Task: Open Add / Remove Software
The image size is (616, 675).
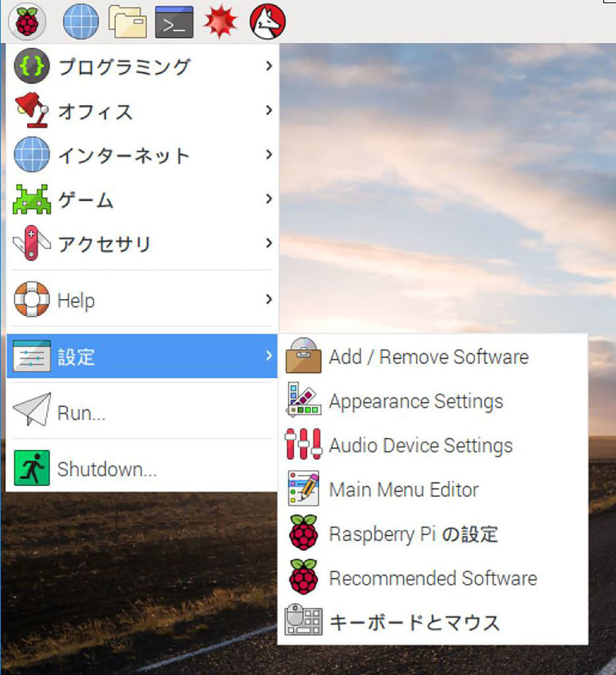Action: 429,357
